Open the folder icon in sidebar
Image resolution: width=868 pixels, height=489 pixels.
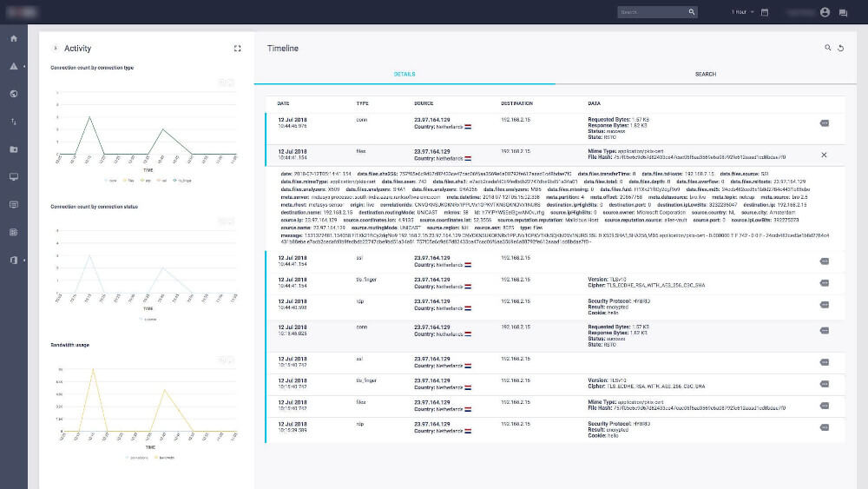pyautogui.click(x=13, y=149)
